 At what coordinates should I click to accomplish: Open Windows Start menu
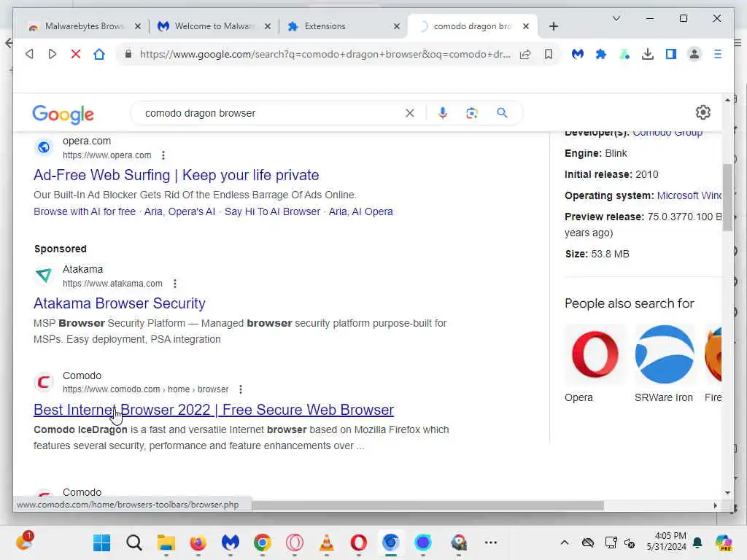(x=101, y=542)
